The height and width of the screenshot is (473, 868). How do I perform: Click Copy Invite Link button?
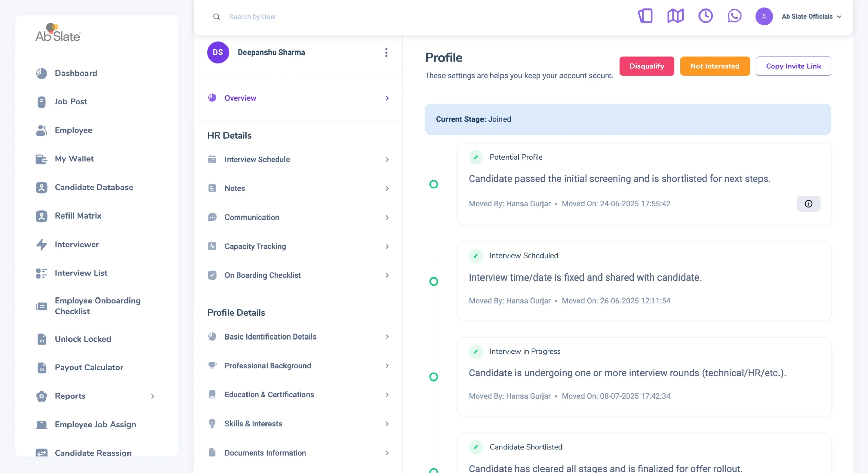(x=793, y=66)
